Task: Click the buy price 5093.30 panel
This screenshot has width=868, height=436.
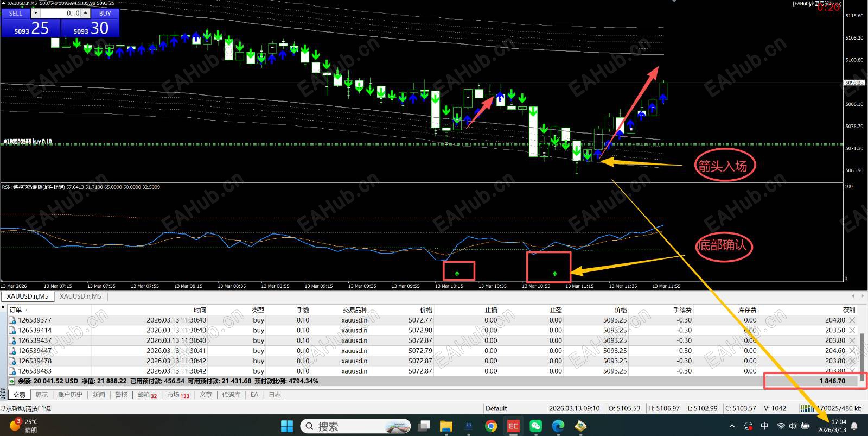Action: pos(90,28)
